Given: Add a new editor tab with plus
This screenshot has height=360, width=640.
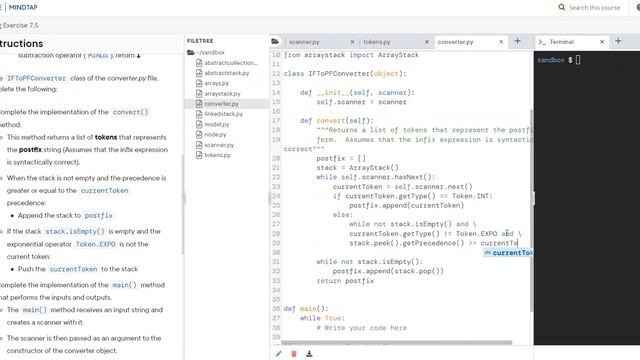Looking at the screenshot, I should coord(517,41).
